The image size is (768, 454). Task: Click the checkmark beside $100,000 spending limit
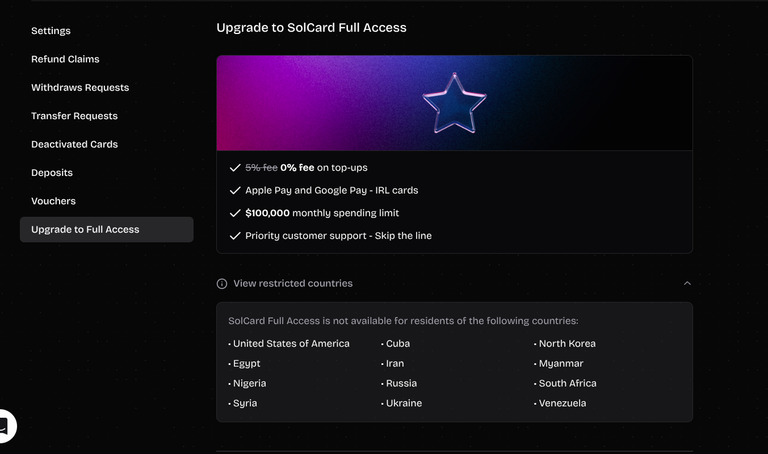(x=235, y=213)
